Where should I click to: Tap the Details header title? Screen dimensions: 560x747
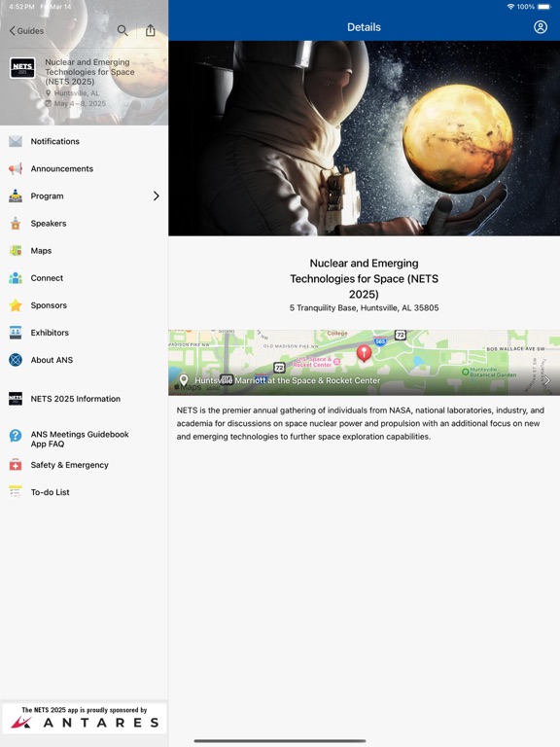point(364,27)
